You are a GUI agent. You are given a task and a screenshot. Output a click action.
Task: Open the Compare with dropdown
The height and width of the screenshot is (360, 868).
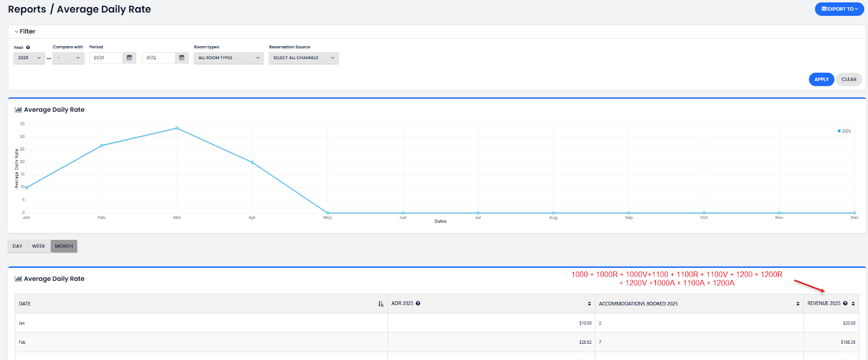pos(68,58)
